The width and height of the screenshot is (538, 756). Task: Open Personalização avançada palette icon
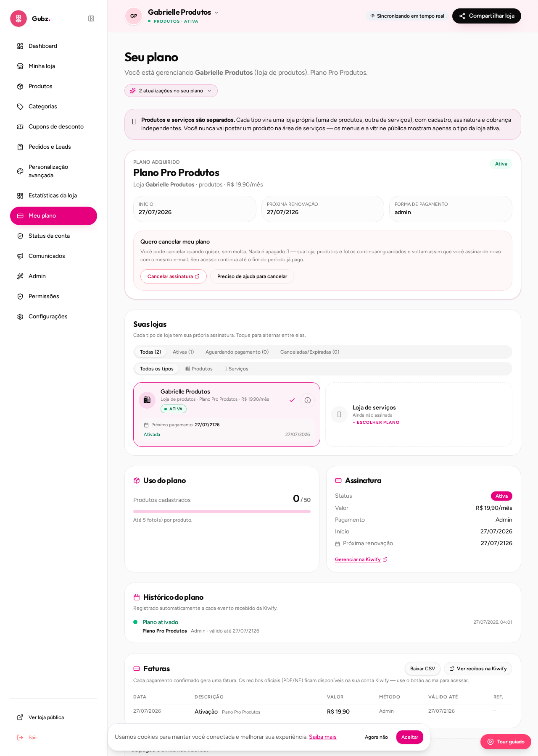click(x=20, y=171)
